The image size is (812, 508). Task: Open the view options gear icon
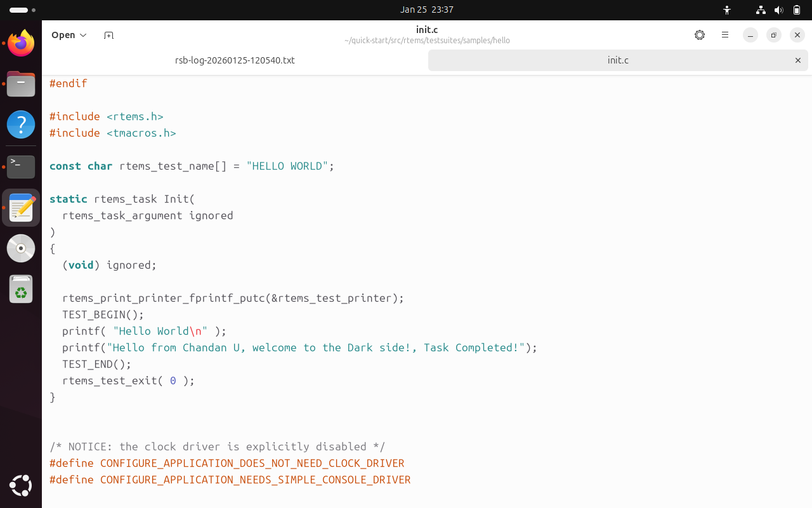pyautogui.click(x=699, y=35)
